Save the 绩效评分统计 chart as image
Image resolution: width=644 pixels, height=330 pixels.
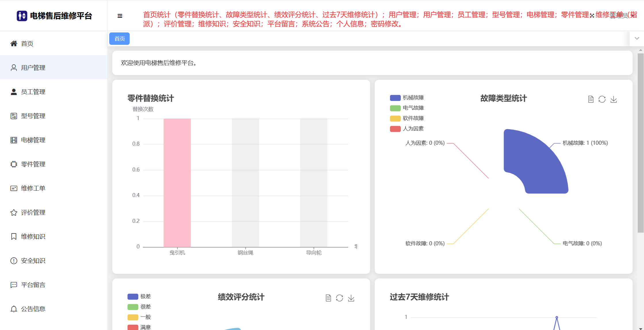(351, 298)
